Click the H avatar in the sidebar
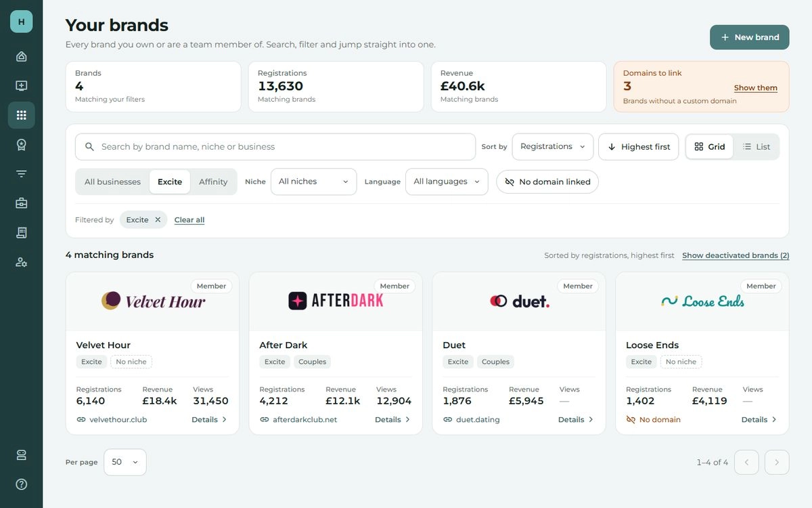The image size is (812, 508). tap(21, 22)
